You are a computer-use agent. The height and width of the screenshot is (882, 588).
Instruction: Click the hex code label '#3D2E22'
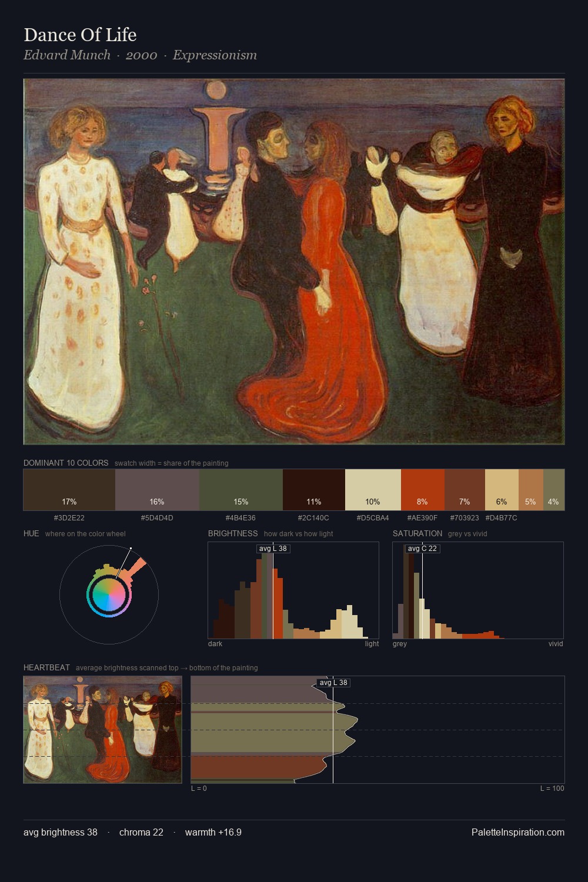(69, 518)
